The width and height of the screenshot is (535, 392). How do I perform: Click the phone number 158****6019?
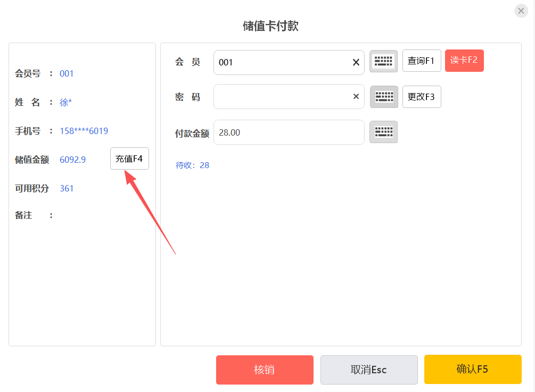[84, 131]
